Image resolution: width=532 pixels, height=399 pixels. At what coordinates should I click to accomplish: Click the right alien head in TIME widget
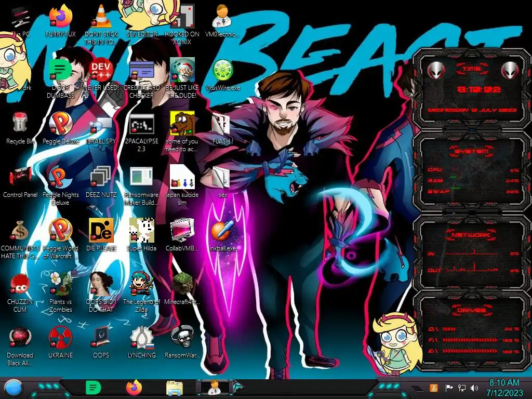(510, 71)
